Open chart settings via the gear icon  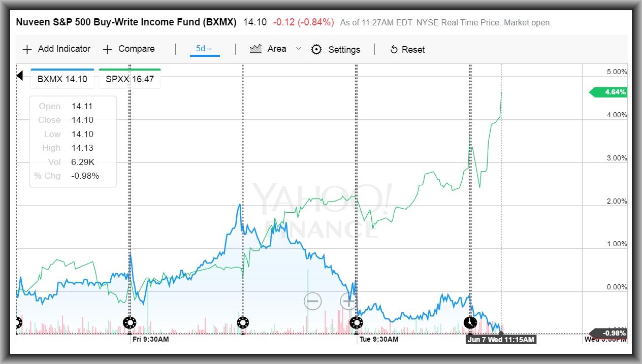(316, 49)
